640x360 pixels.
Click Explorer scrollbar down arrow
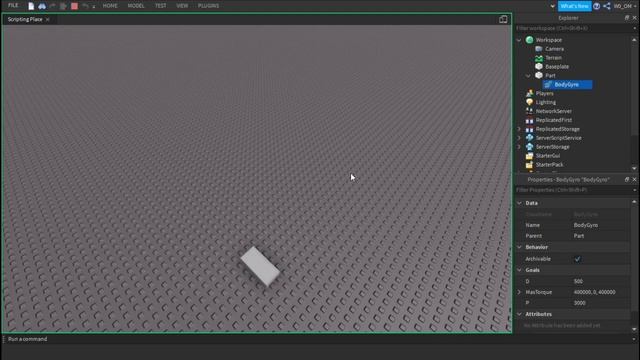click(x=634, y=168)
